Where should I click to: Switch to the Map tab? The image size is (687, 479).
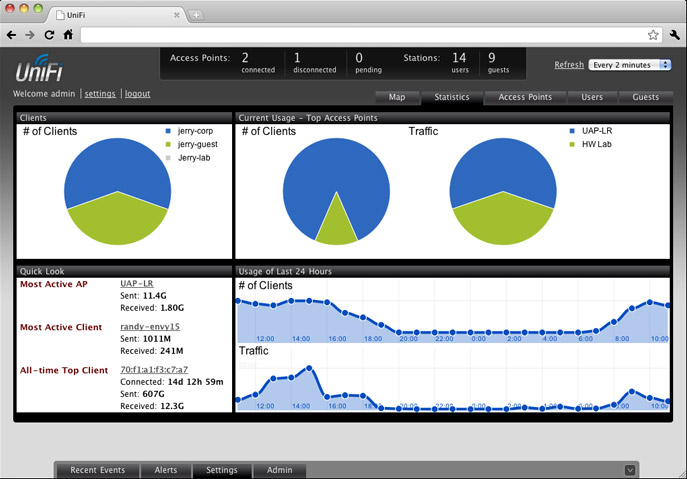397,97
